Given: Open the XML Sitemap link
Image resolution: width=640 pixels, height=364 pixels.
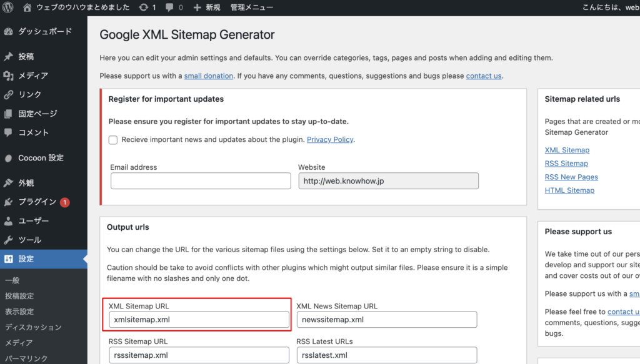Looking at the screenshot, I should (567, 150).
